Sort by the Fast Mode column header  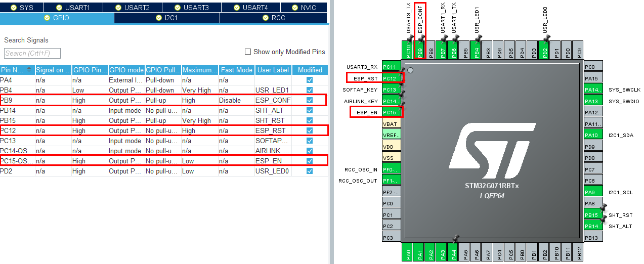pos(236,70)
